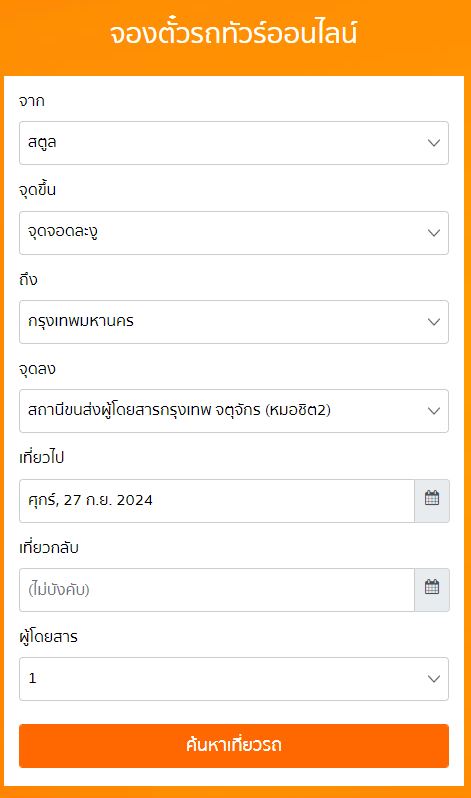471x798 pixels.
Task: Click the chevron arrow in the passenger count box
Action: (434, 679)
